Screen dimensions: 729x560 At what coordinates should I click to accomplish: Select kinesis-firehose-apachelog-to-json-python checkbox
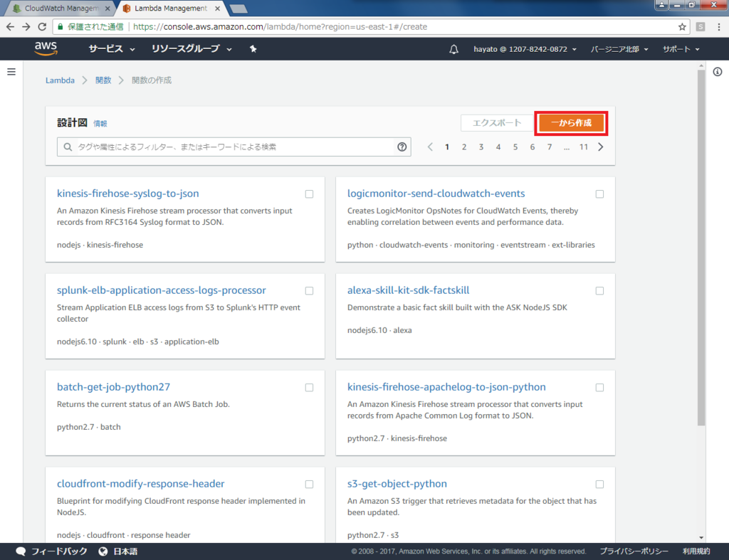599,388
